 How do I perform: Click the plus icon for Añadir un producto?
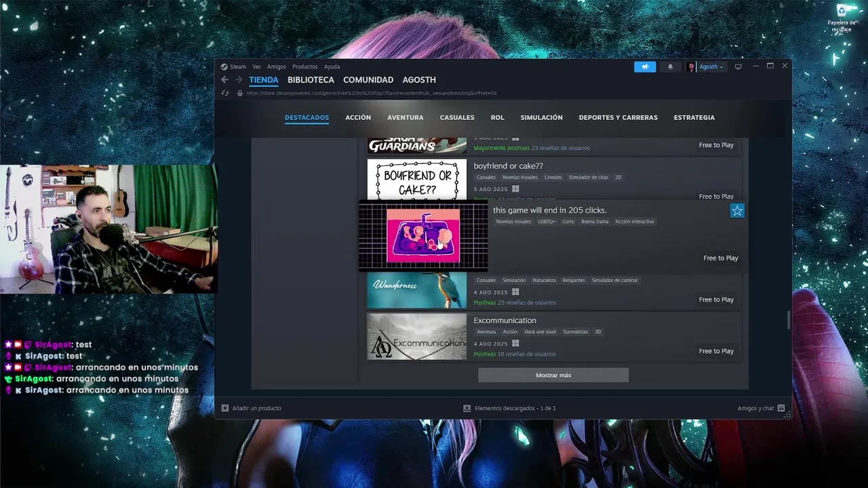225,408
